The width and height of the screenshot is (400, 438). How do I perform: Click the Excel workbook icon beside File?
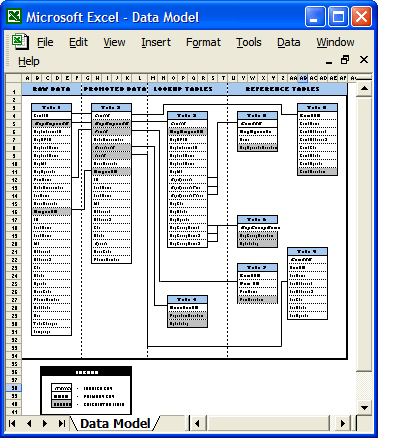(20, 42)
